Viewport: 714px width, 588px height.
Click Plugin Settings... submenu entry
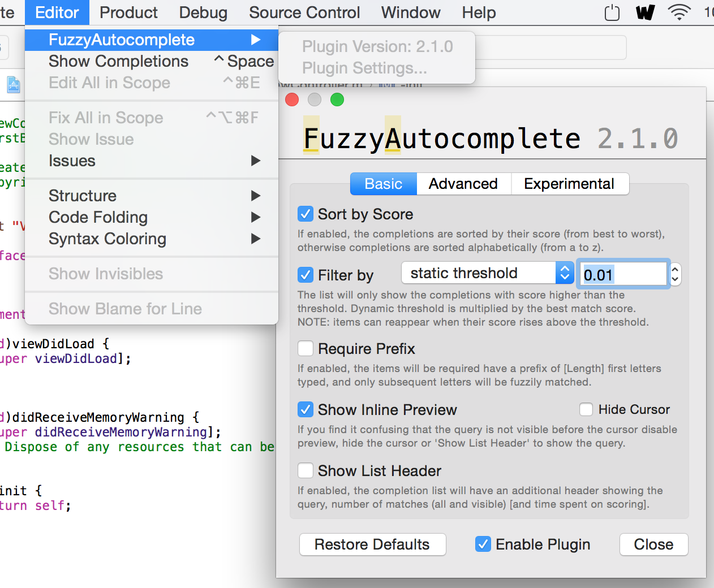pyautogui.click(x=376, y=68)
